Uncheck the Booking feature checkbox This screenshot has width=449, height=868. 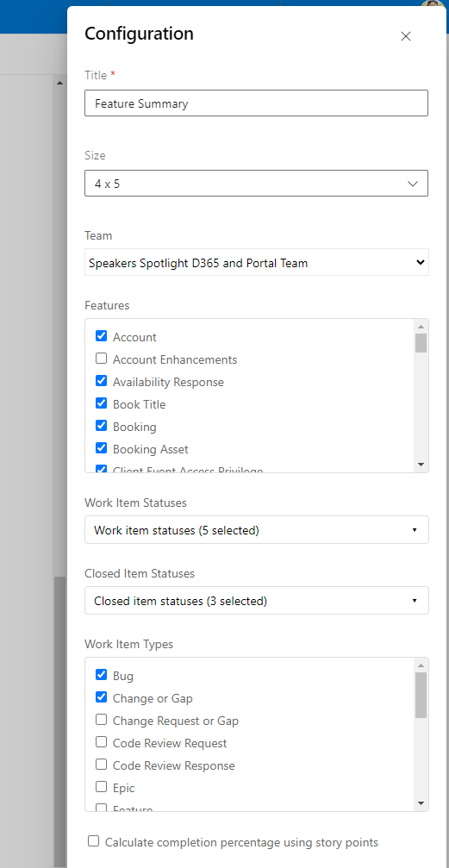click(x=102, y=425)
